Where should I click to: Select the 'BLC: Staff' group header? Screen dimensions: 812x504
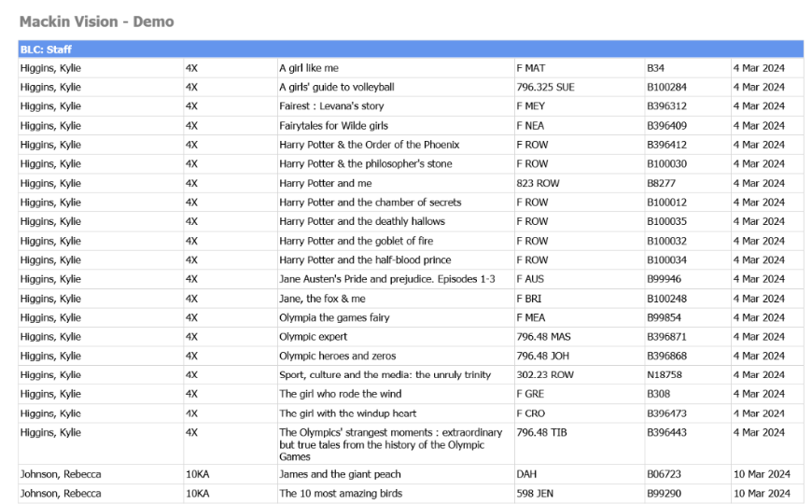(x=411, y=49)
